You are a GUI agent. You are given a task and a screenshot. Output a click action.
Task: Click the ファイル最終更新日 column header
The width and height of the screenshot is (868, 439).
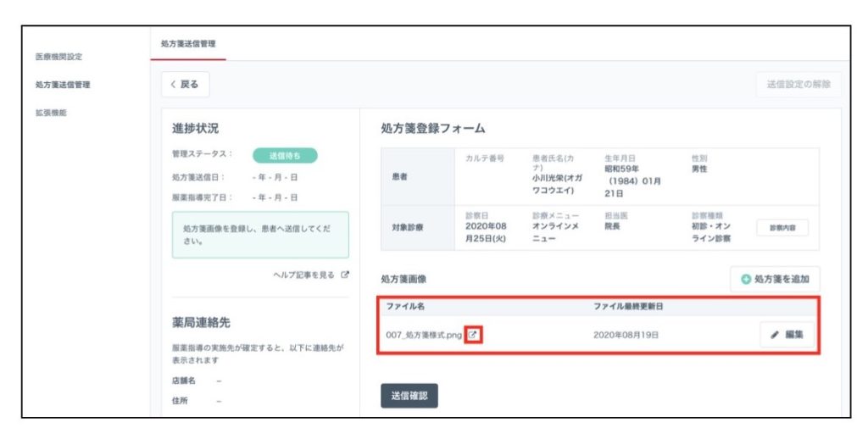coord(633,305)
